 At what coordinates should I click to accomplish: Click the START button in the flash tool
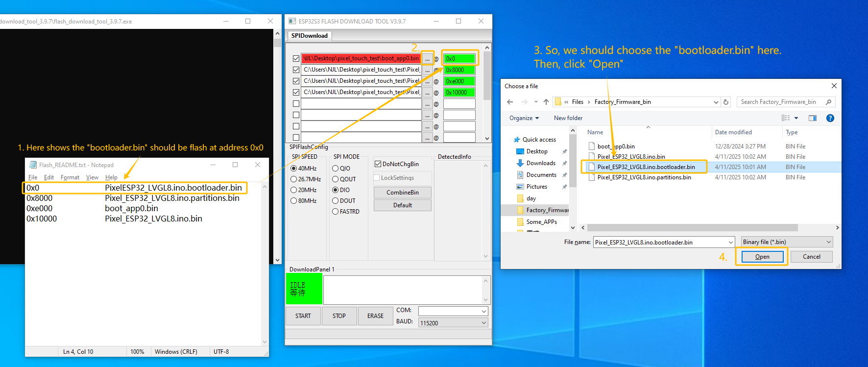[x=303, y=316]
